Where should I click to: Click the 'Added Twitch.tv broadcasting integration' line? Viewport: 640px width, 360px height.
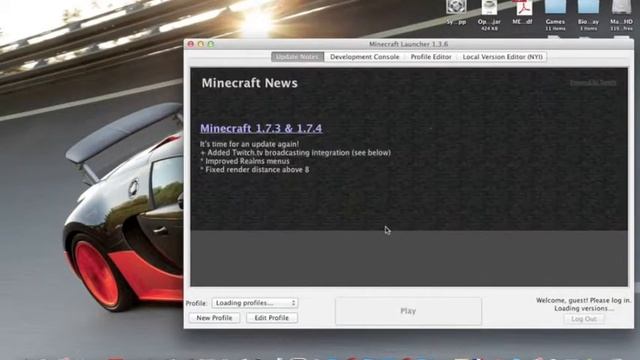coord(295,153)
